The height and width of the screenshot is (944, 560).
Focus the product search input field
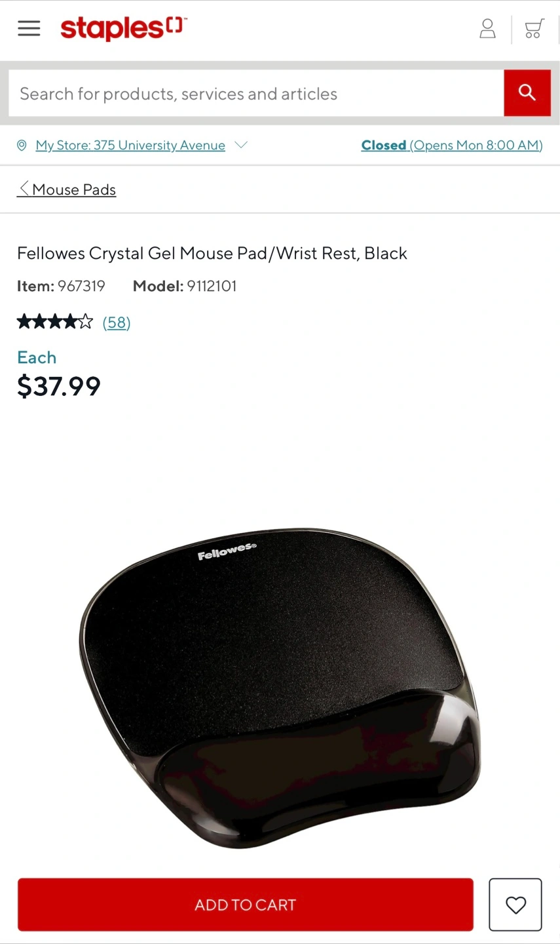(x=256, y=93)
